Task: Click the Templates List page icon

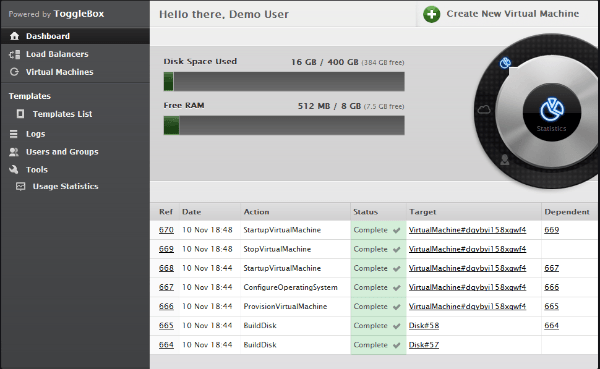Action: click(x=21, y=114)
